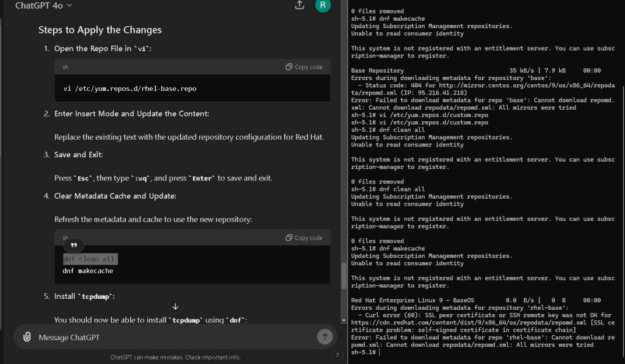Open the green R profile avatar
This screenshot has height=364, width=625.
pyautogui.click(x=323, y=5)
